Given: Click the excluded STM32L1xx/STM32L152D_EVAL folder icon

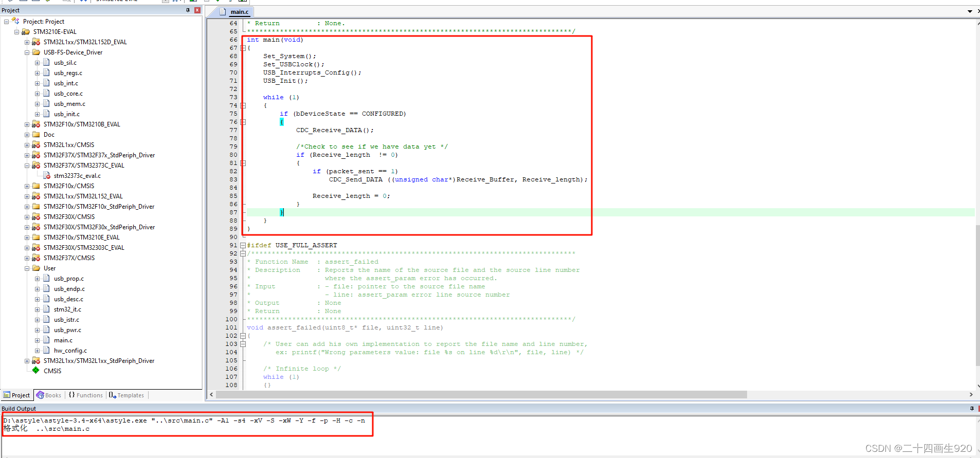Looking at the screenshot, I should tap(36, 42).
